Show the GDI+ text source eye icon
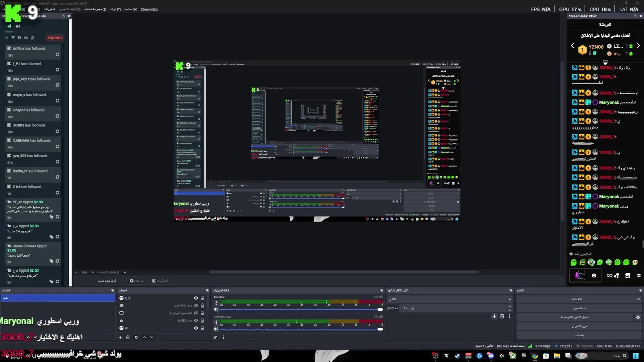This screenshot has height=362, width=644. (196, 321)
